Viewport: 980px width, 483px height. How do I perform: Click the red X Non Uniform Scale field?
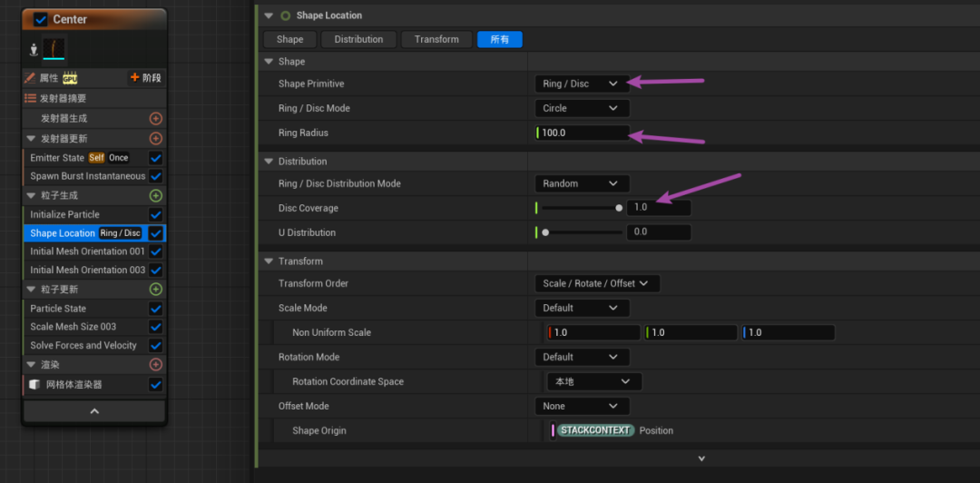(x=593, y=332)
